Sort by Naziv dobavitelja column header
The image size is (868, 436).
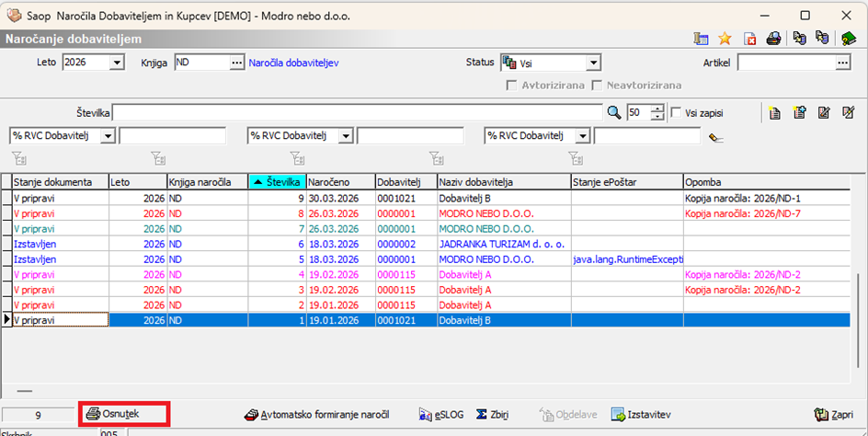tap(504, 182)
